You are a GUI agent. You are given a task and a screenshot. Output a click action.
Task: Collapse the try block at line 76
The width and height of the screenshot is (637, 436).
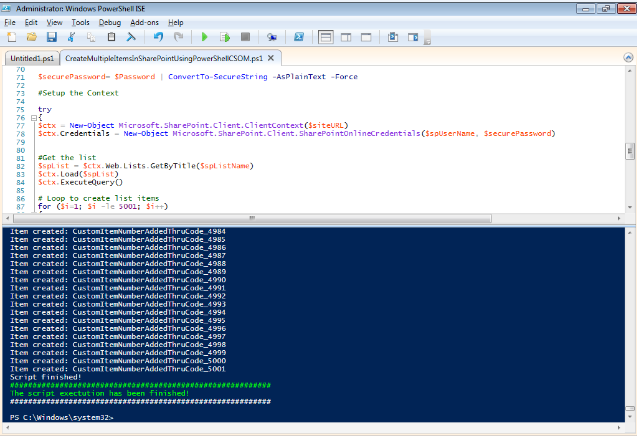pos(34,118)
